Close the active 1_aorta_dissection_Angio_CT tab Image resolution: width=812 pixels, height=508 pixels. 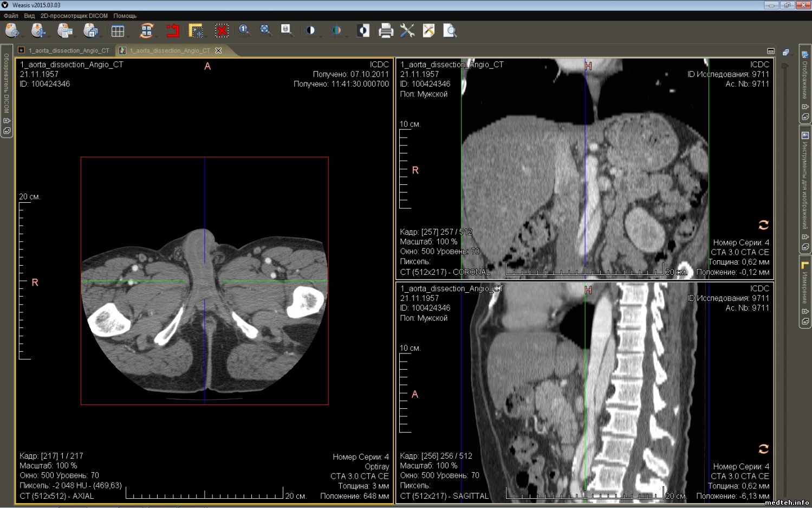[219, 50]
